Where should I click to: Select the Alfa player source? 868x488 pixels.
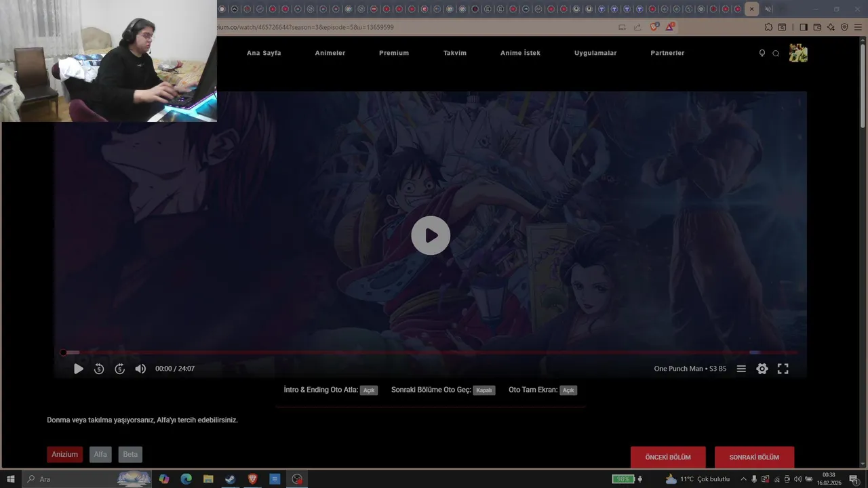click(100, 454)
